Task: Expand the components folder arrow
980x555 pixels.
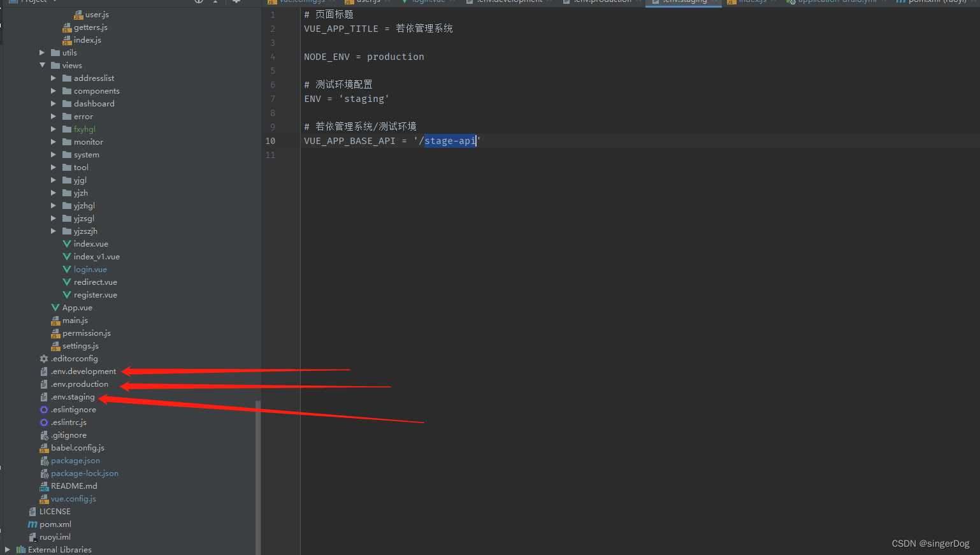Action: (54, 91)
